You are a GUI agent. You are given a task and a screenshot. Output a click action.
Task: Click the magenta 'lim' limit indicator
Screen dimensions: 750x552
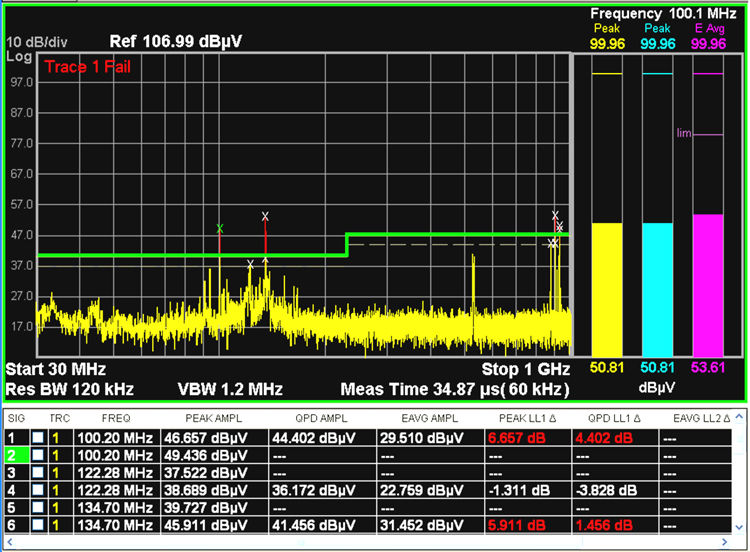point(685,132)
